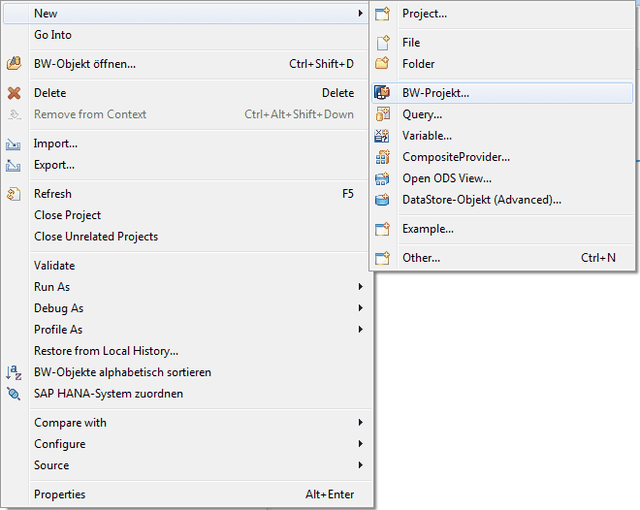Click the Refresh icon
640x510 pixels.
[13, 194]
